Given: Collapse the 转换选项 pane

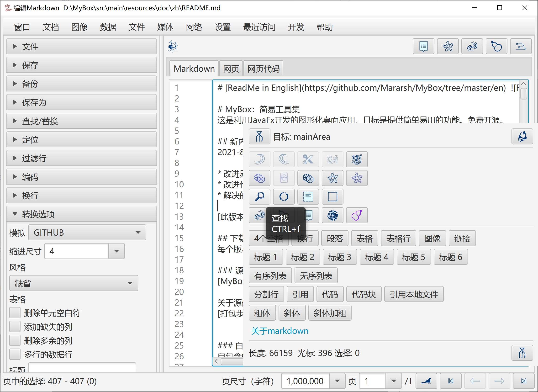Looking at the screenshot, I should point(81,214).
